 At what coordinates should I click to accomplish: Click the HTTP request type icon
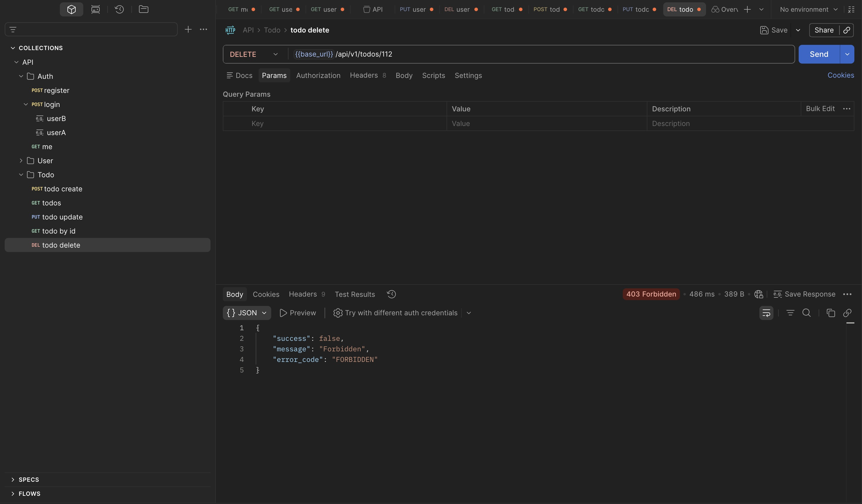coord(230,30)
